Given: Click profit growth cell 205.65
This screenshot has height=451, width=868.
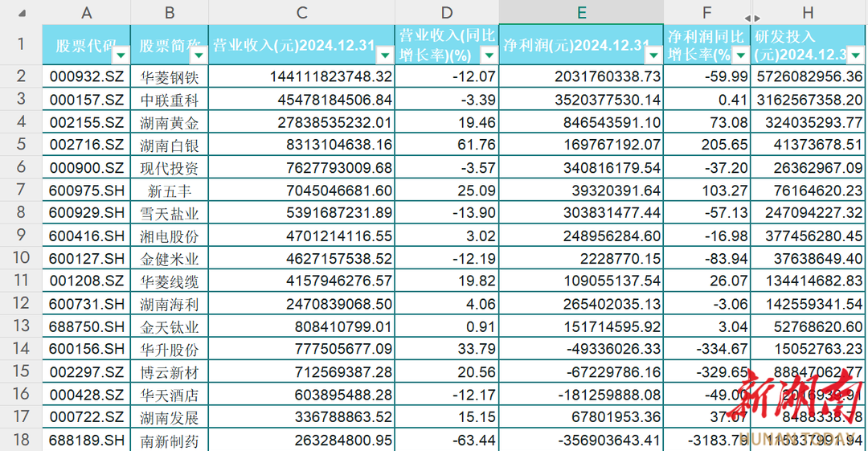Looking at the screenshot, I should pyautogui.click(x=707, y=145).
